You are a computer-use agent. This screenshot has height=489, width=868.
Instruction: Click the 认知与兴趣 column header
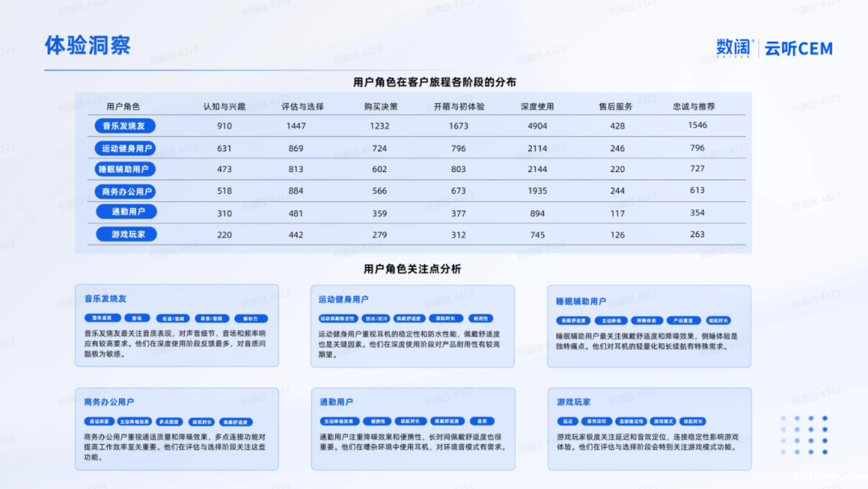pos(224,107)
